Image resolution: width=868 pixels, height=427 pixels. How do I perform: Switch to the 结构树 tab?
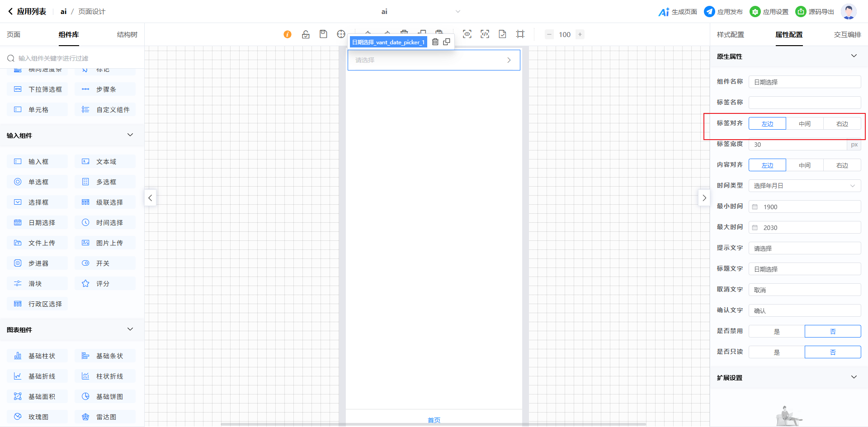point(127,35)
